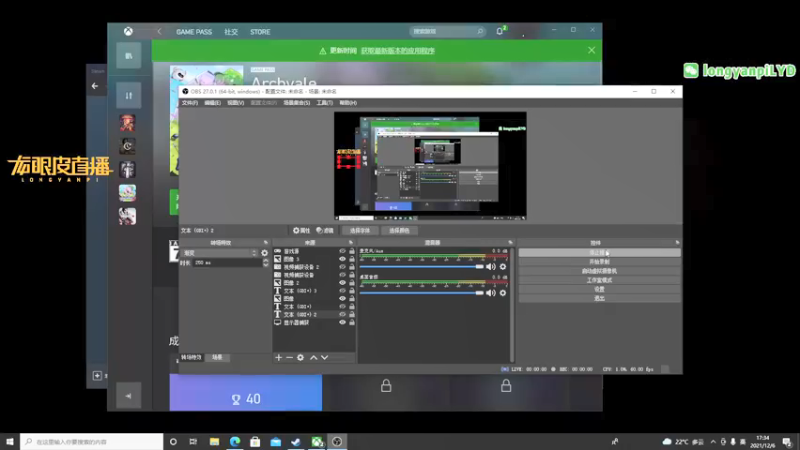Pop out the 来源 dock via header icon
This screenshot has width=800, height=450.
(351, 243)
